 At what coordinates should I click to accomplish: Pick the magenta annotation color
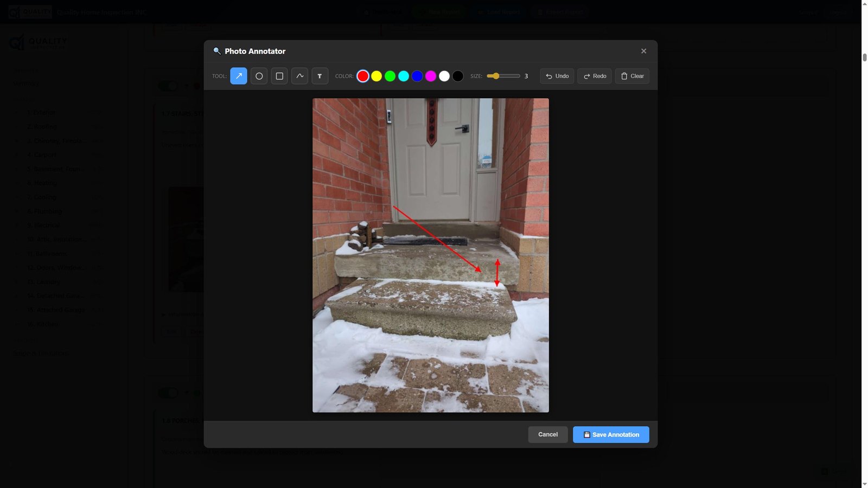430,76
